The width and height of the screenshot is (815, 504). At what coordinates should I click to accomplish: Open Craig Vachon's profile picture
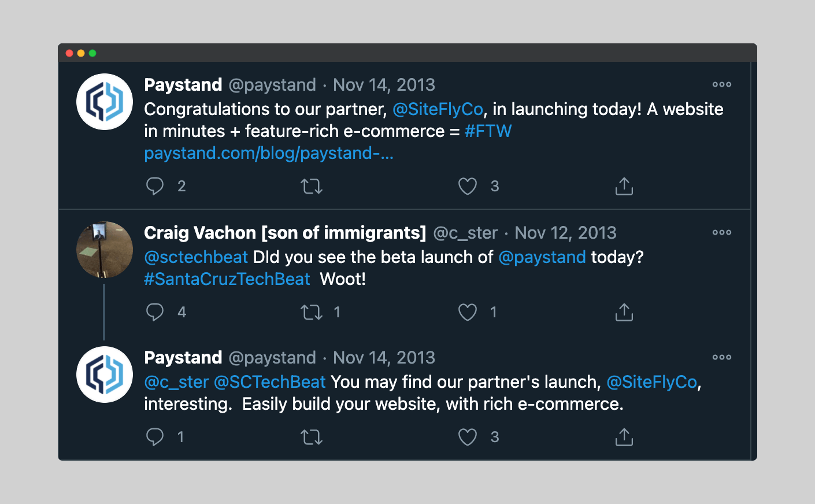pyautogui.click(x=105, y=250)
